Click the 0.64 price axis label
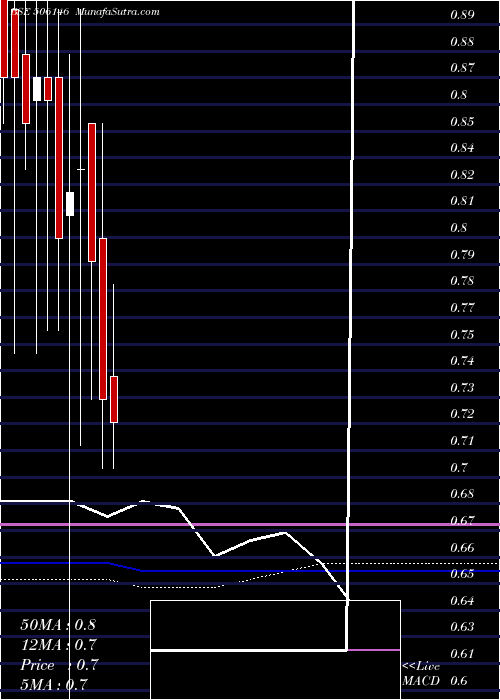500x700 pixels. pos(462,600)
